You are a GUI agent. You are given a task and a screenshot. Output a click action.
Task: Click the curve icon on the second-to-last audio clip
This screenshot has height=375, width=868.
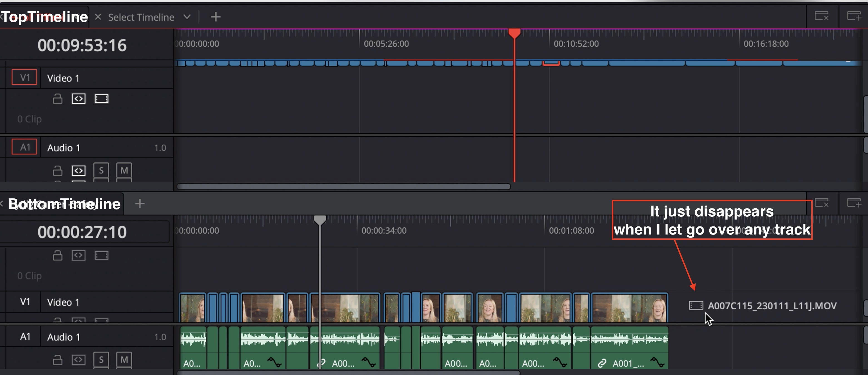tap(560, 362)
